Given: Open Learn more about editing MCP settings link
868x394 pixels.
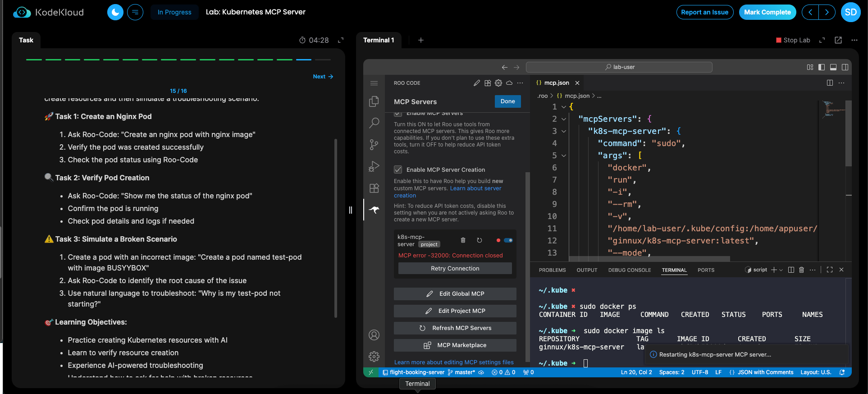Looking at the screenshot, I should [x=454, y=362].
